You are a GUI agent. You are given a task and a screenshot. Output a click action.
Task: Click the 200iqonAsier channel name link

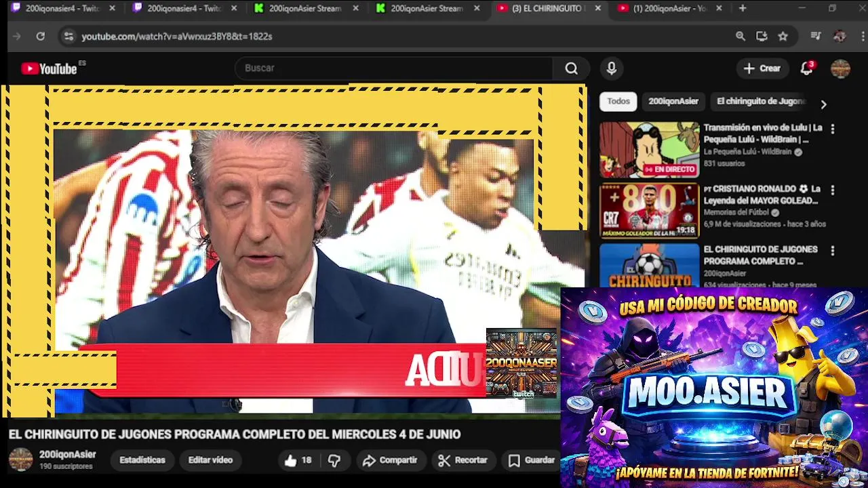[x=67, y=455]
